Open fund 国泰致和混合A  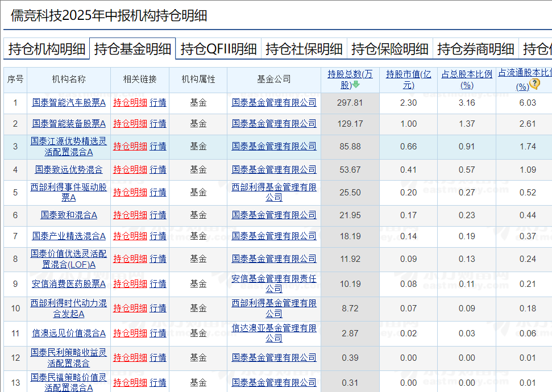click(69, 215)
